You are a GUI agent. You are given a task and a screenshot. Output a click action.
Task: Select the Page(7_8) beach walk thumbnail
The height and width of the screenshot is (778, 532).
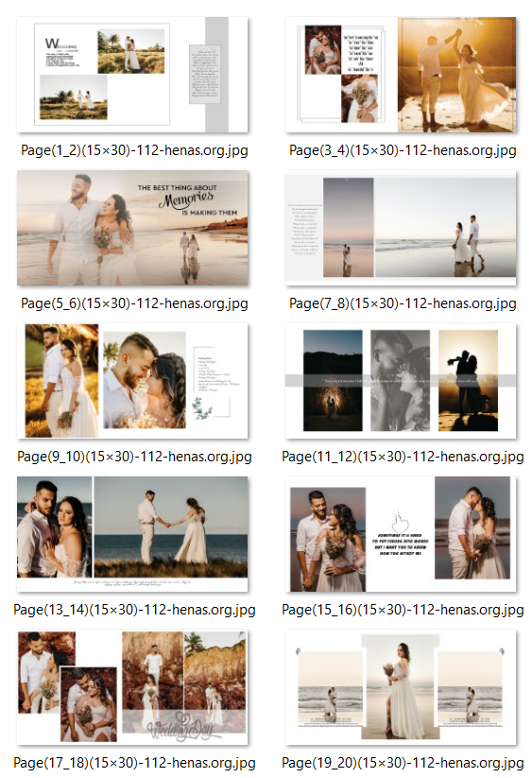[401, 228]
